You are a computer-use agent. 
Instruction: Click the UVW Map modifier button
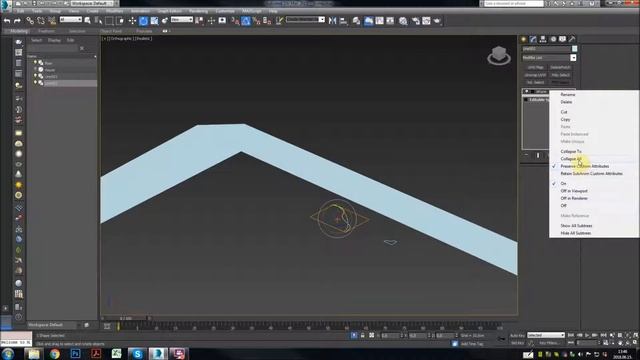pos(536,67)
